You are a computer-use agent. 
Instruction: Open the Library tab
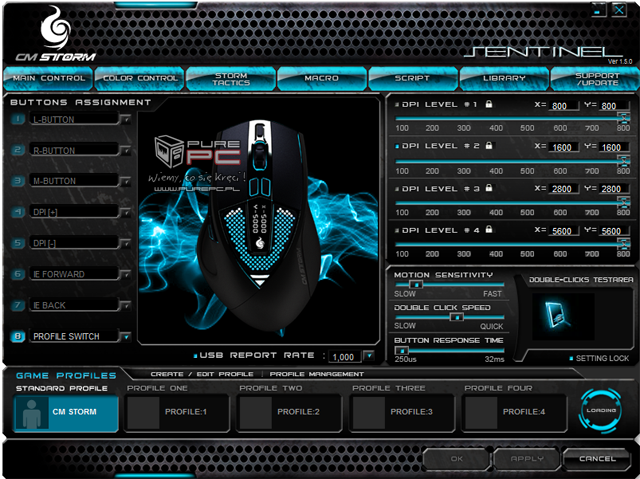pyautogui.click(x=504, y=78)
